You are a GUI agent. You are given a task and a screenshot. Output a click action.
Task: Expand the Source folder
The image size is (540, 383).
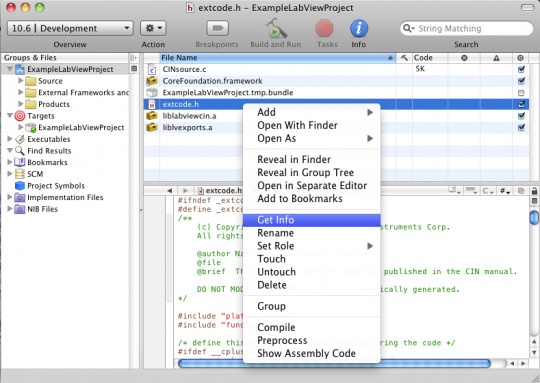[21, 81]
